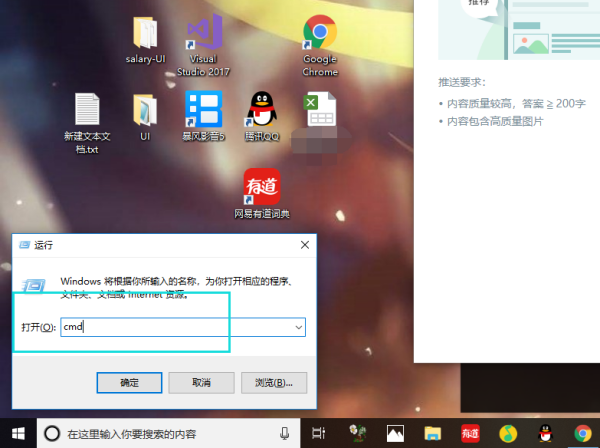Open Task View on the taskbar

(x=318, y=434)
